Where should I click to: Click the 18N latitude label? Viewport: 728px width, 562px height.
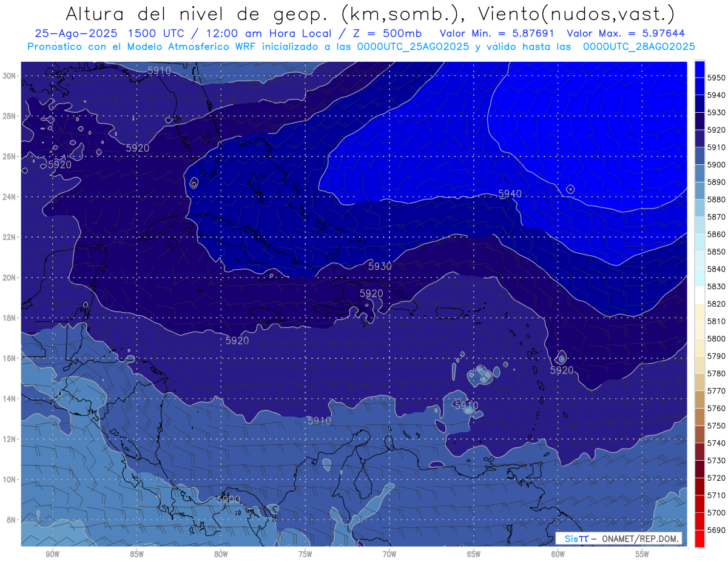[10, 318]
